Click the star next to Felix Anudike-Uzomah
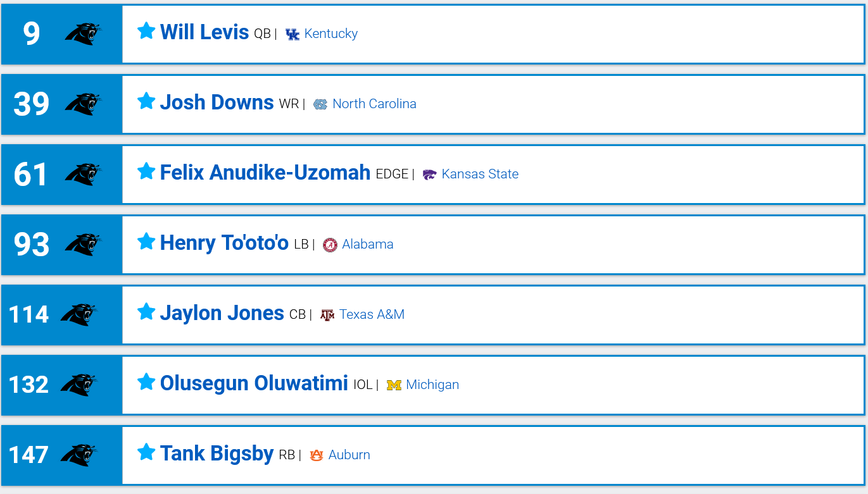The height and width of the screenshot is (494, 868). 146,171
